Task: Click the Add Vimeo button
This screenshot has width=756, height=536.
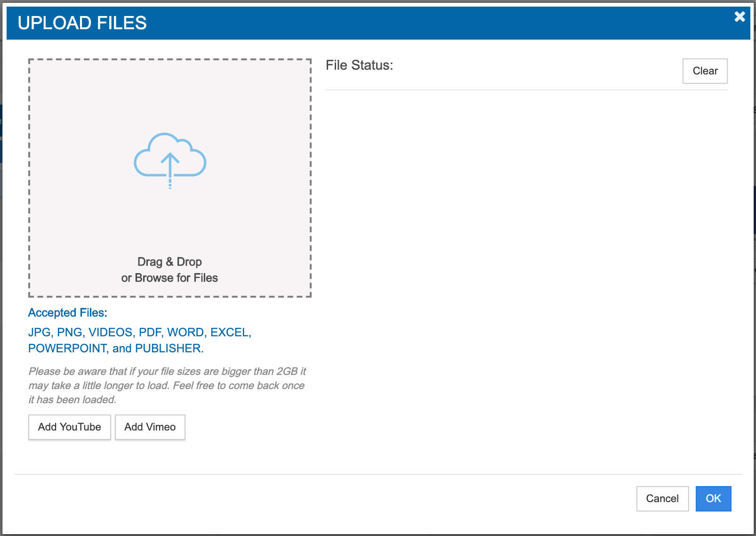Action: pyautogui.click(x=150, y=427)
